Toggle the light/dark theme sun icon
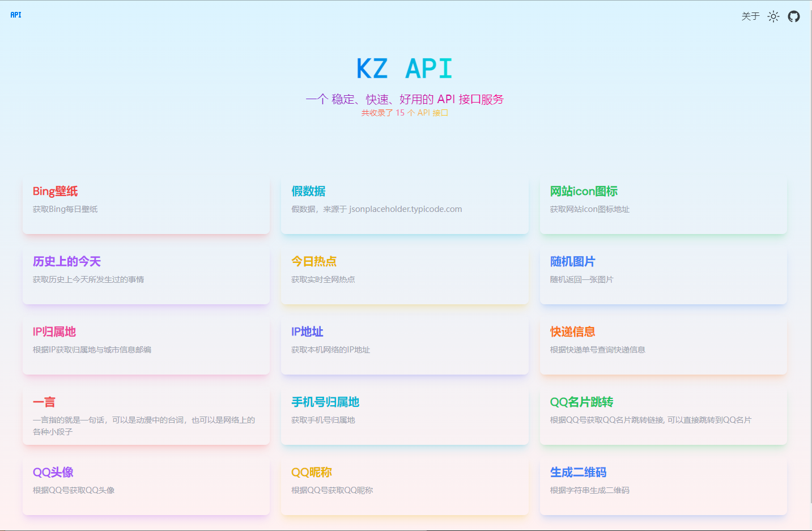Screen dimensions: 812x531 pyautogui.click(x=773, y=16)
